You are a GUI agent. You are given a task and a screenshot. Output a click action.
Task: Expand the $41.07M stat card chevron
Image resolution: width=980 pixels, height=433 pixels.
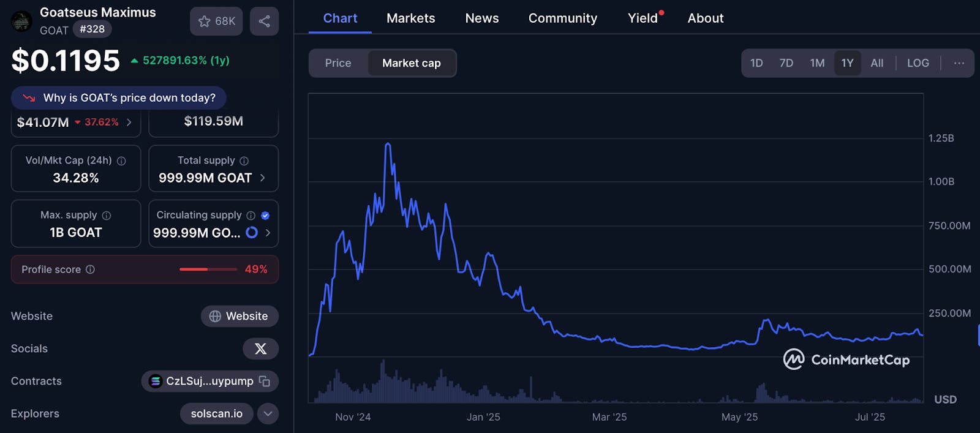(x=129, y=122)
